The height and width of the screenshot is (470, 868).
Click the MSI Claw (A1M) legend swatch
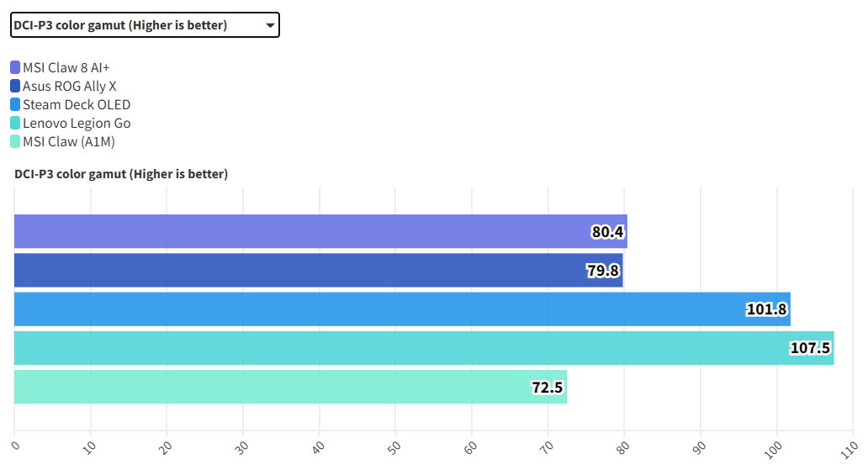[x=16, y=141]
